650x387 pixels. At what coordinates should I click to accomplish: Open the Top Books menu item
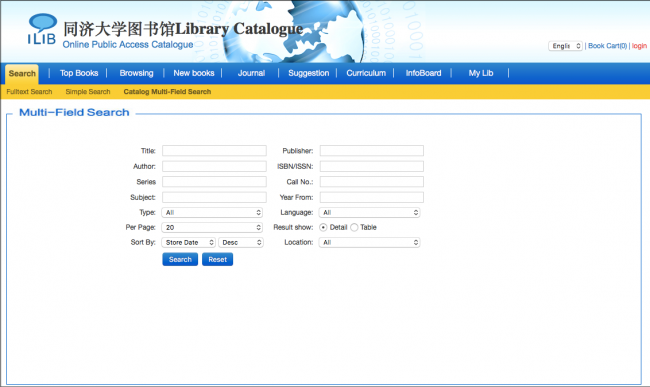(79, 73)
